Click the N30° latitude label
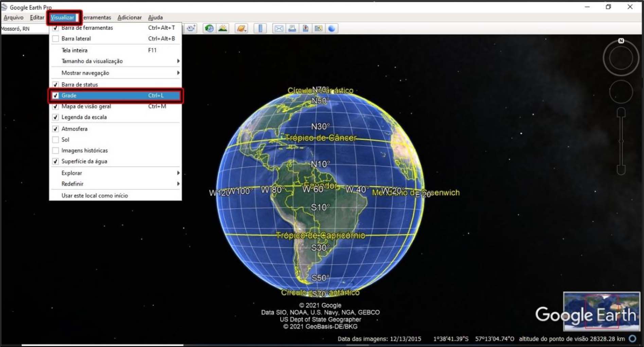Viewport: 644px width, 347px height. [320, 127]
